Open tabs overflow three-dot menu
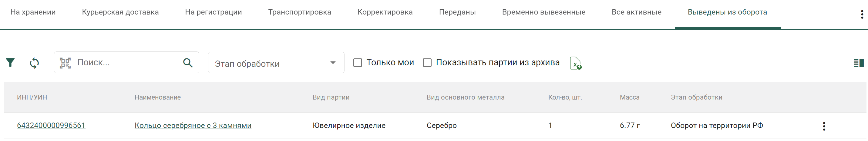This screenshot has height=141, width=868. (862, 15)
